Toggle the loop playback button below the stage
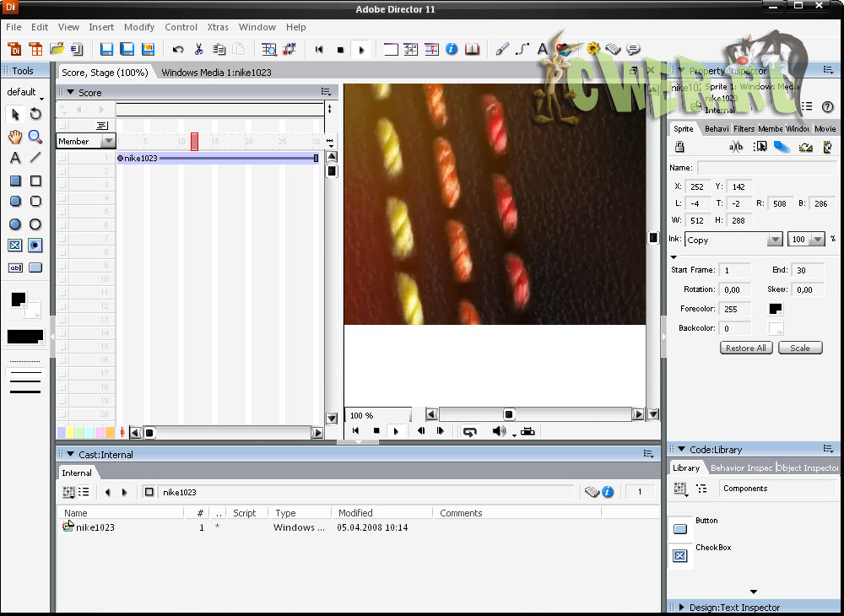 (x=470, y=431)
